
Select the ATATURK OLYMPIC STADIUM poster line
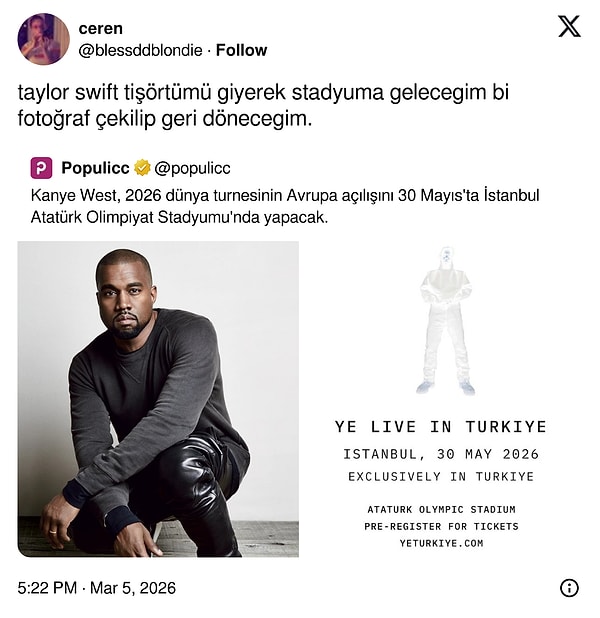(x=442, y=510)
